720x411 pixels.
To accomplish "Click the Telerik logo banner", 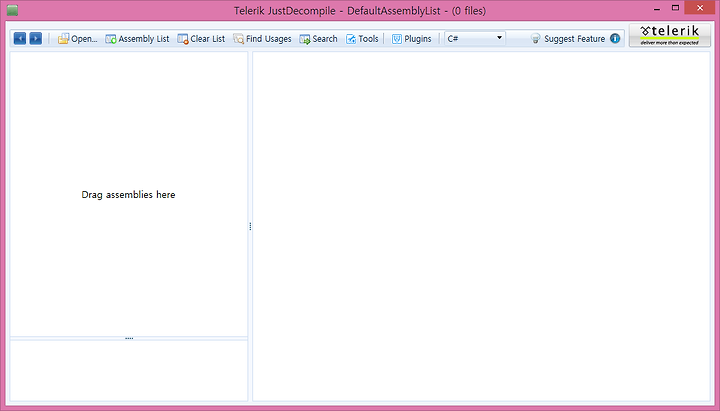I will coord(670,35).
